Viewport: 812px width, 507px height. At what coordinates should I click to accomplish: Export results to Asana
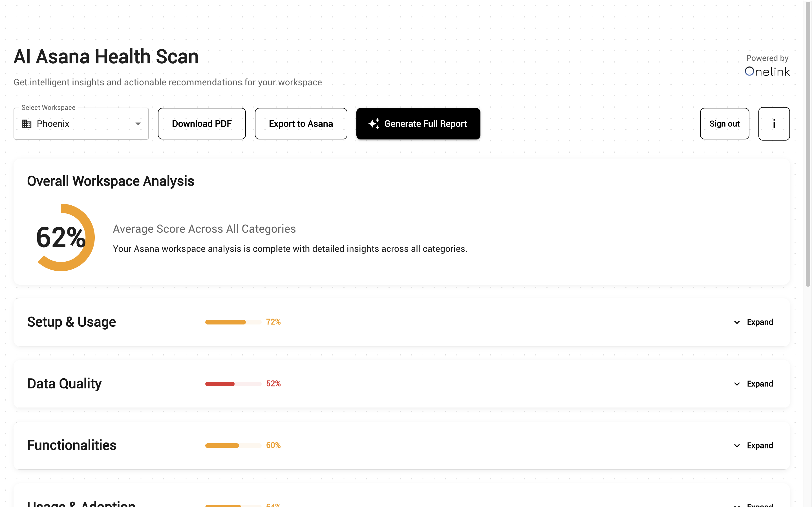tap(301, 123)
